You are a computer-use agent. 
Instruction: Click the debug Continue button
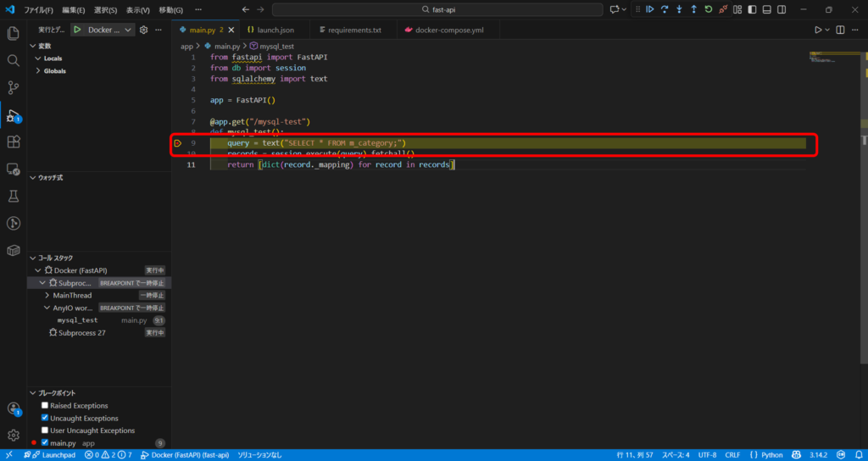650,9
